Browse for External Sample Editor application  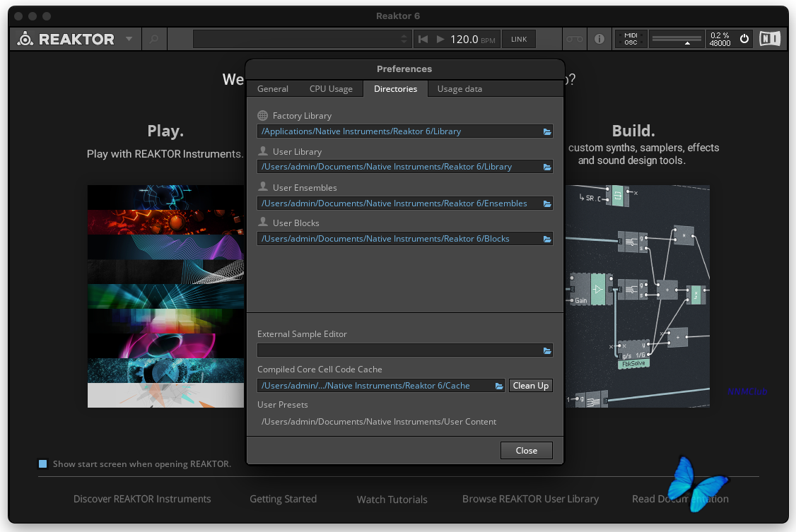pos(547,350)
